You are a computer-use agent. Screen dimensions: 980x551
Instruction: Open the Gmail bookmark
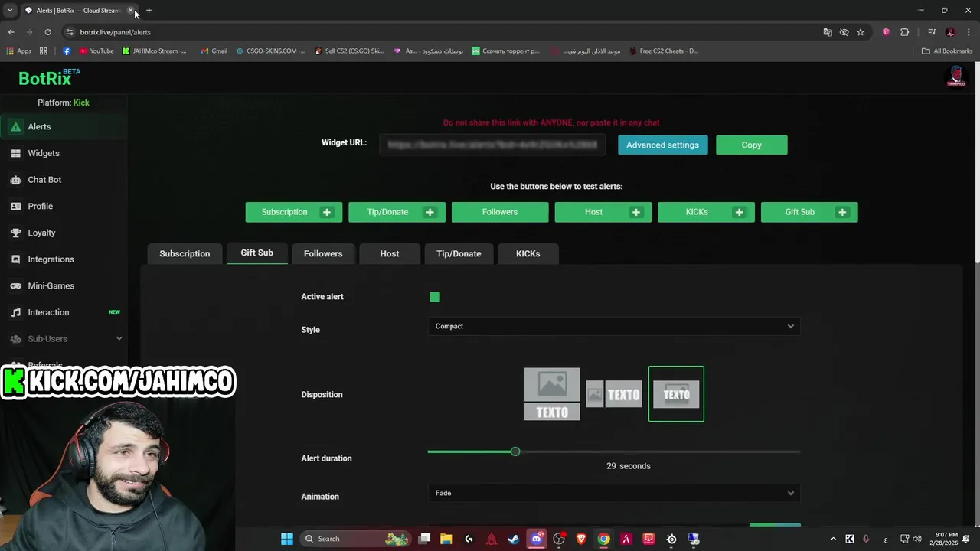[214, 51]
